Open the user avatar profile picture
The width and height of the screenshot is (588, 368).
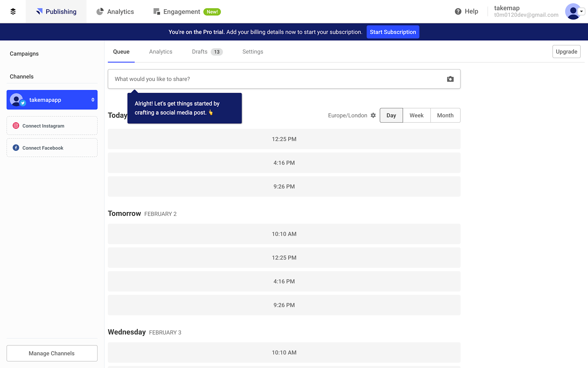(573, 11)
